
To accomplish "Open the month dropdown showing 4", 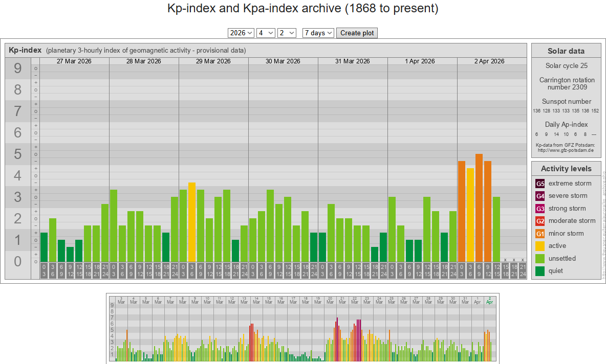I will (x=266, y=33).
